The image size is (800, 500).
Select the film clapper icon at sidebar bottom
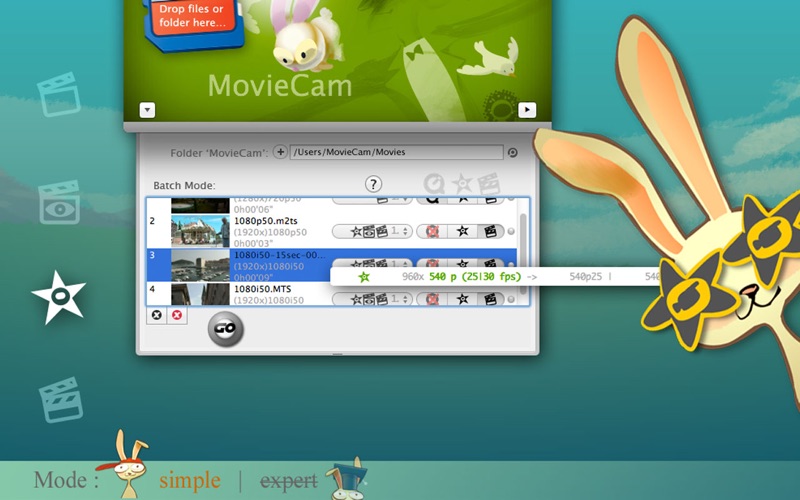coord(61,399)
